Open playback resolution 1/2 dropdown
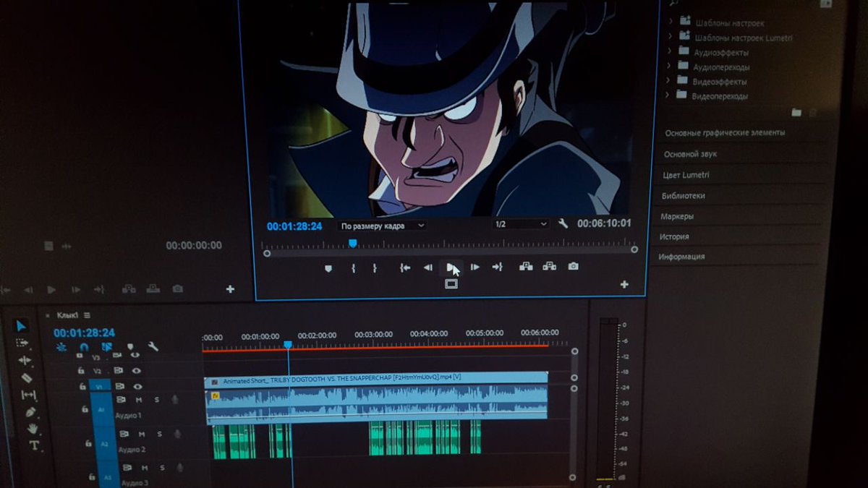Image resolution: width=868 pixels, height=488 pixels. coord(522,225)
